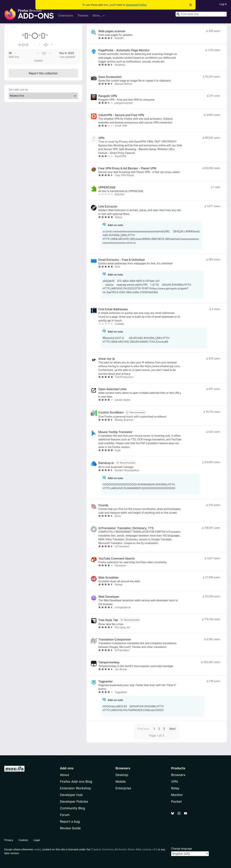231x868 pixels.
Task: Click the show-my-ip IP icon
Action: click(x=94, y=360)
